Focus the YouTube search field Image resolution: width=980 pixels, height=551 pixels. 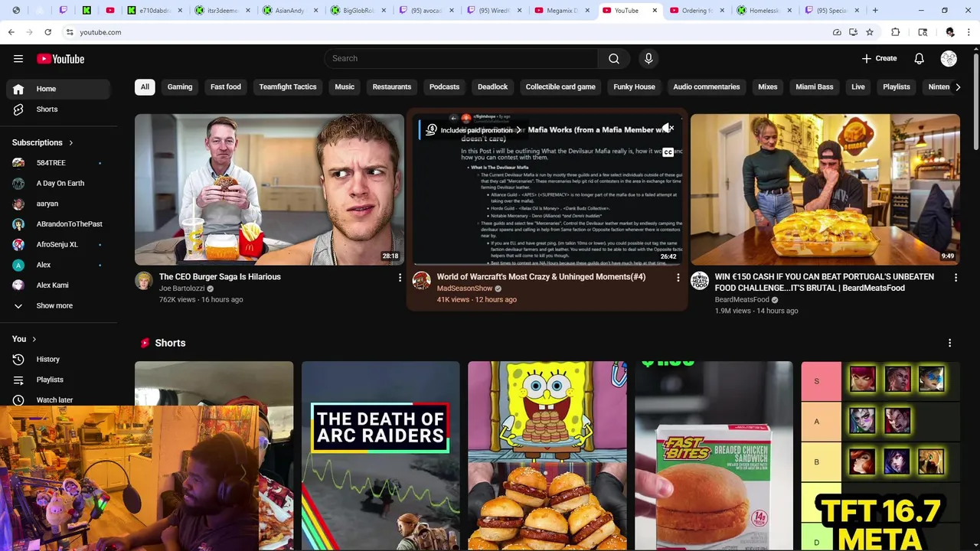pos(461,59)
